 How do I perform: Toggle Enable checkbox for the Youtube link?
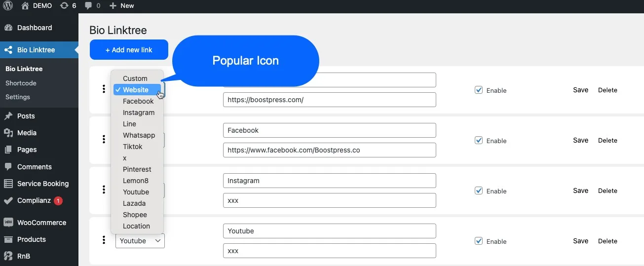coord(478,241)
